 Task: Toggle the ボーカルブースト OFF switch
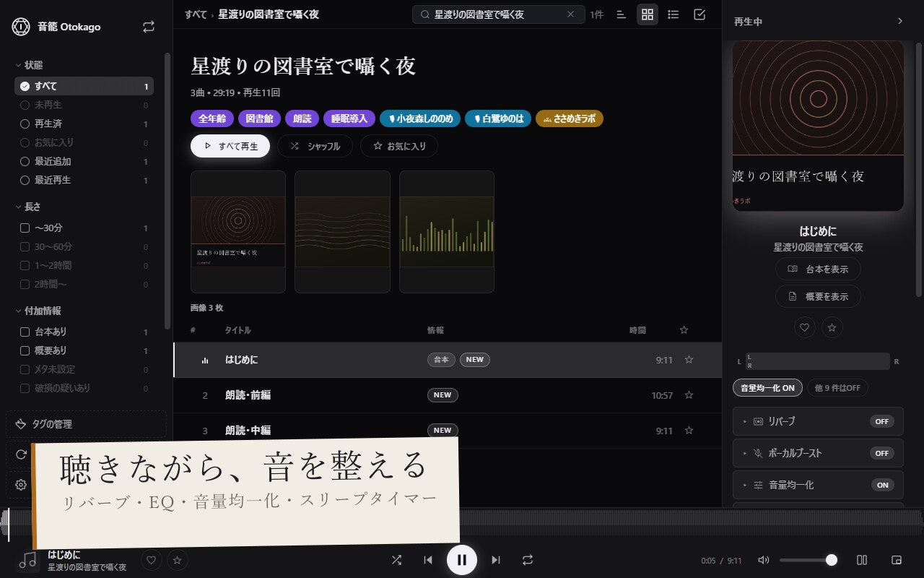pyautogui.click(x=881, y=453)
